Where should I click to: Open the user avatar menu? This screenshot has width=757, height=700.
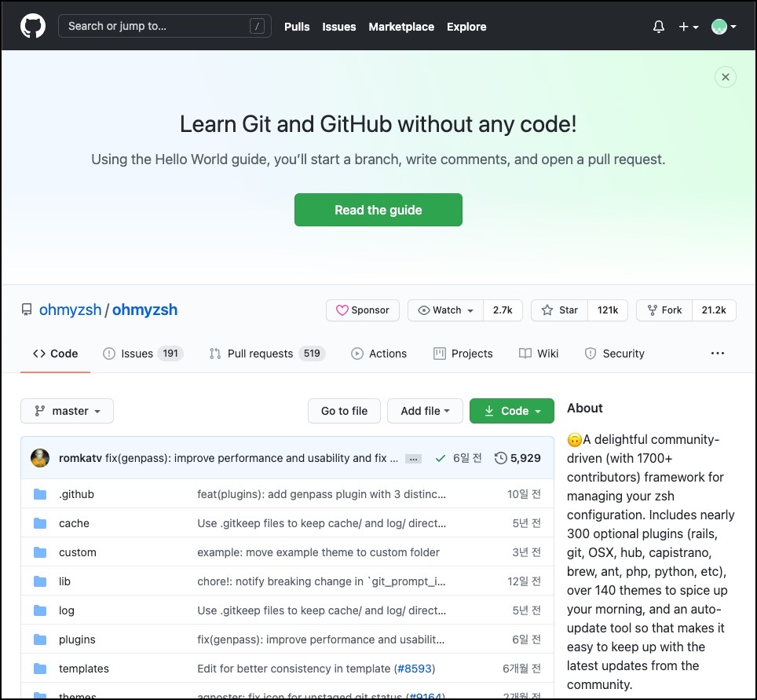[x=723, y=27]
